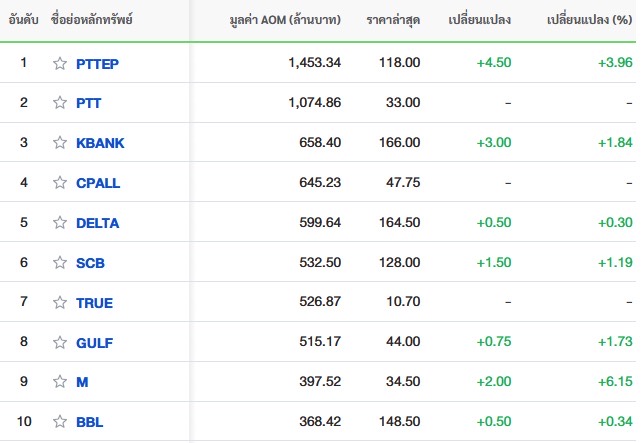Click the star next to SCB

60,263
